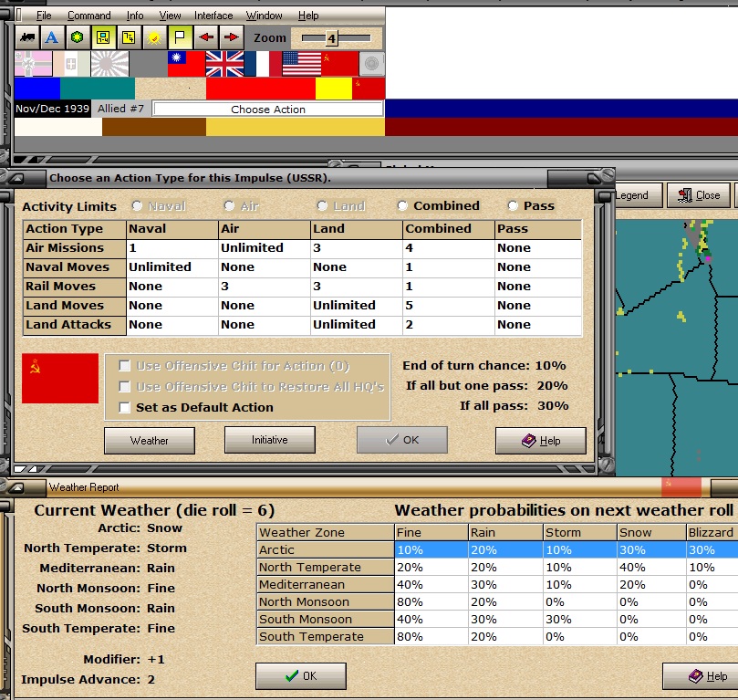Open Help in the action type dialog
This screenshot has height=700, width=738.
(541, 441)
